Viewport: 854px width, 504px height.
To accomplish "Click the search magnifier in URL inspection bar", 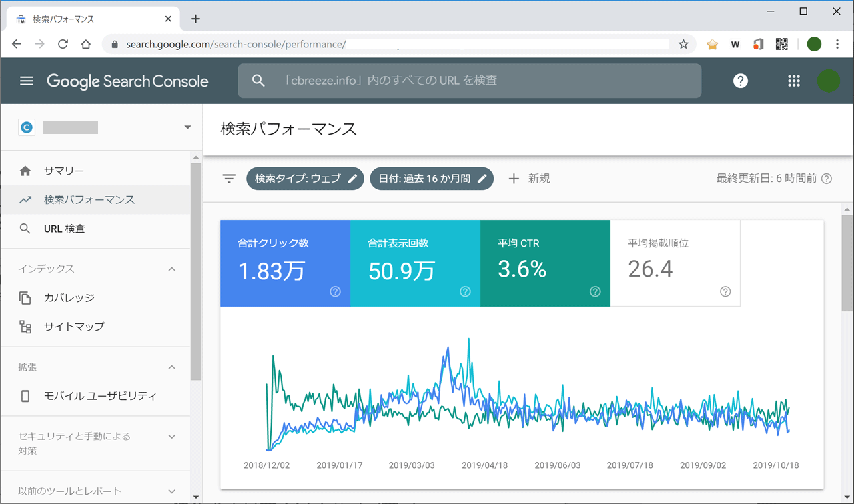I will pyautogui.click(x=258, y=81).
